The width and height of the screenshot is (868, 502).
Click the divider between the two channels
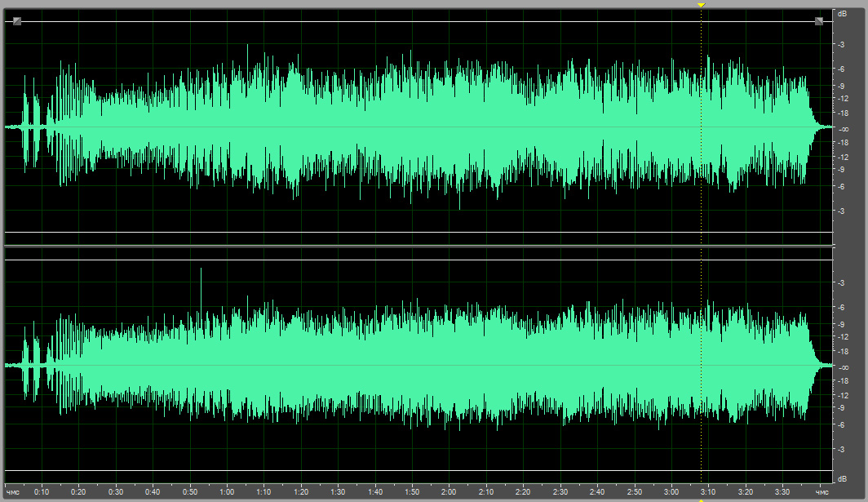[416, 246]
